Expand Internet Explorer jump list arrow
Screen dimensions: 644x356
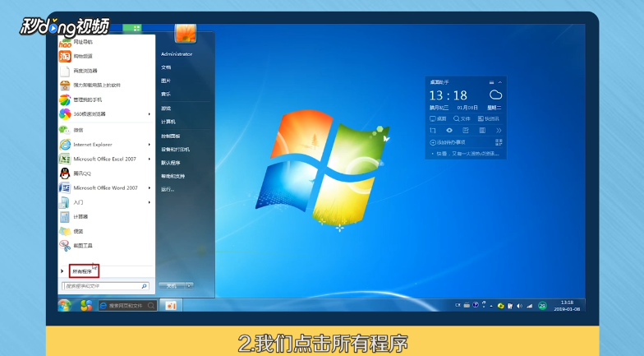click(149, 145)
